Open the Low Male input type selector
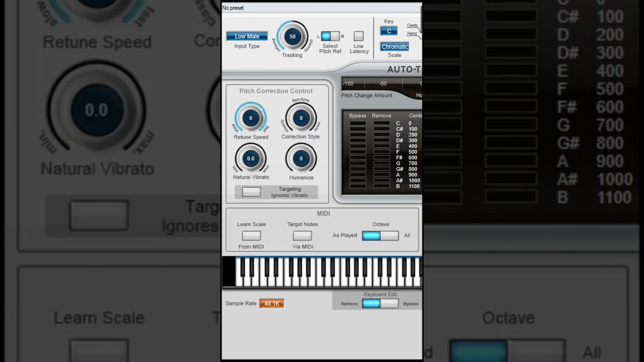This screenshot has width=644, height=362. coord(247,36)
